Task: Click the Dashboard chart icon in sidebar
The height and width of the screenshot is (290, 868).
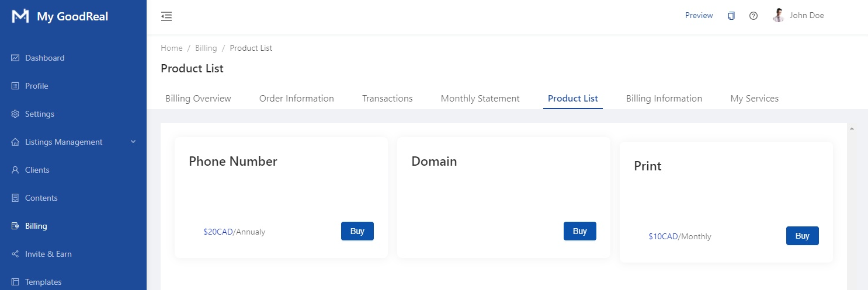Action: [15, 58]
